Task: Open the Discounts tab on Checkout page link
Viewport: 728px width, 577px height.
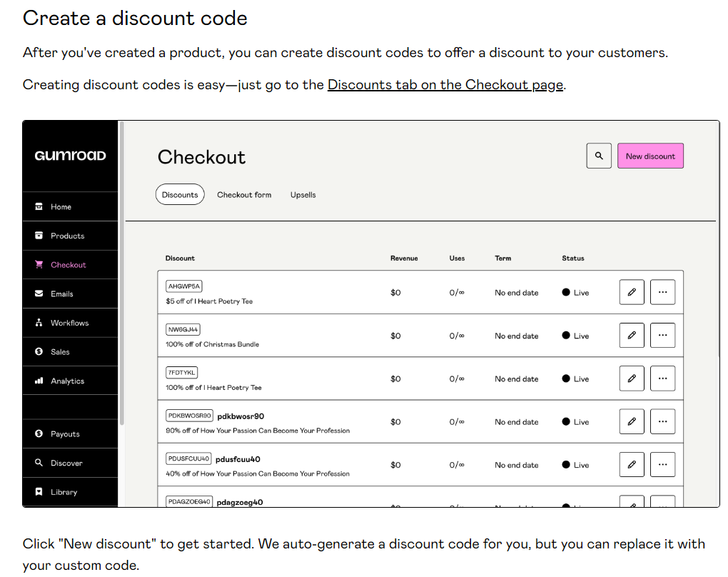Action: click(445, 85)
